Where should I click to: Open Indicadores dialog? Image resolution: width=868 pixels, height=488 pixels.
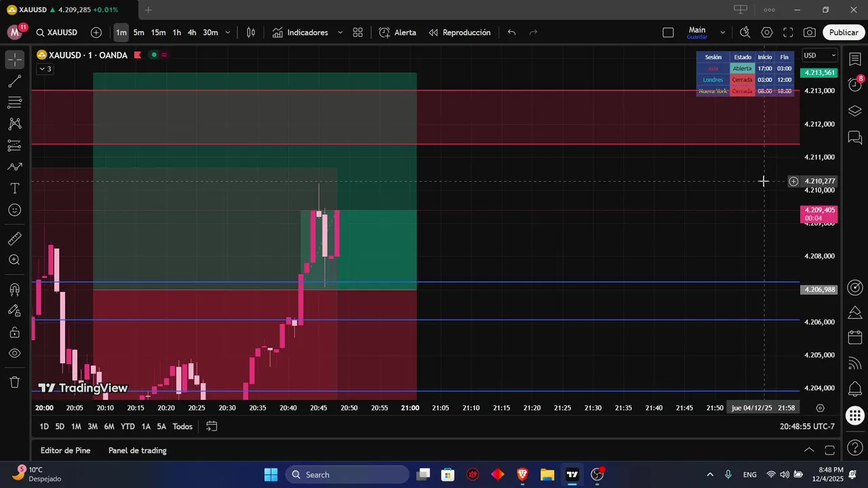(300, 33)
